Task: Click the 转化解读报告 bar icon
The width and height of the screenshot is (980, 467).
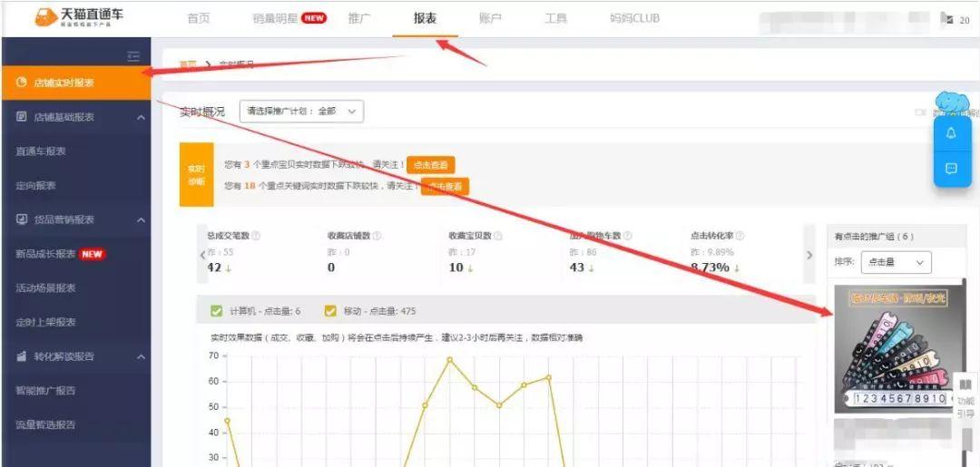Action: click(x=21, y=355)
